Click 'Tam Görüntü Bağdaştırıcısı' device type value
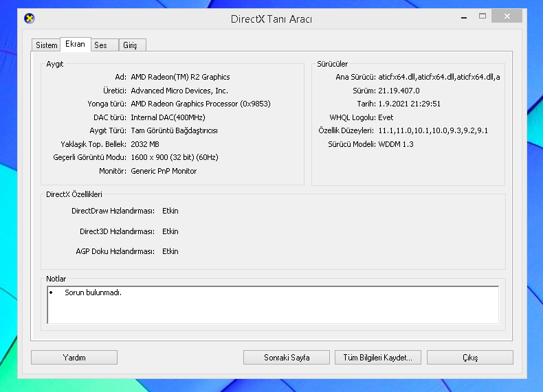543x392 pixels. coord(174,131)
